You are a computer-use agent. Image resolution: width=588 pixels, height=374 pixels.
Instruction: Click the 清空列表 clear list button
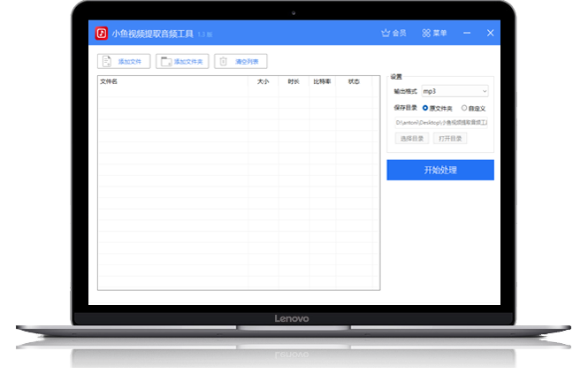(241, 62)
